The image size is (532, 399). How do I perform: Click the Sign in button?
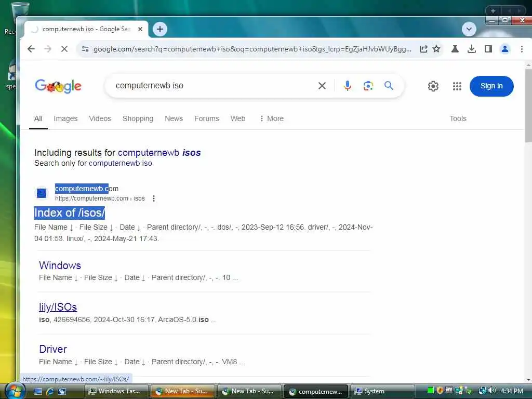[x=491, y=86]
